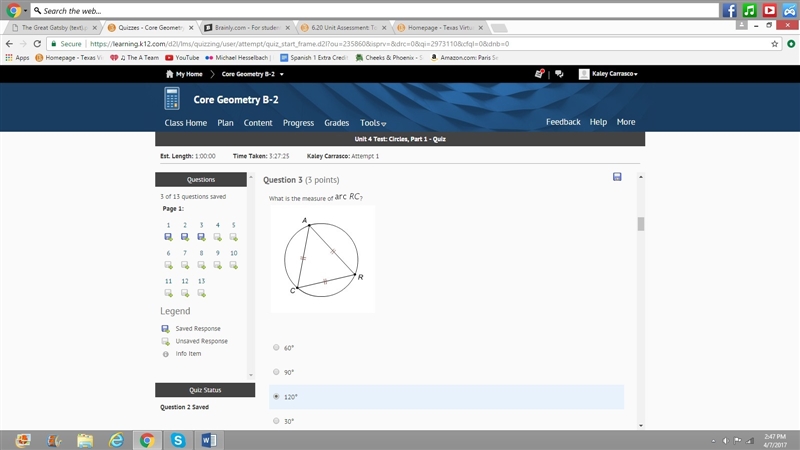Image resolution: width=800 pixels, height=450 pixels.
Task: Open File Explorer from the taskbar
Action: [85, 440]
